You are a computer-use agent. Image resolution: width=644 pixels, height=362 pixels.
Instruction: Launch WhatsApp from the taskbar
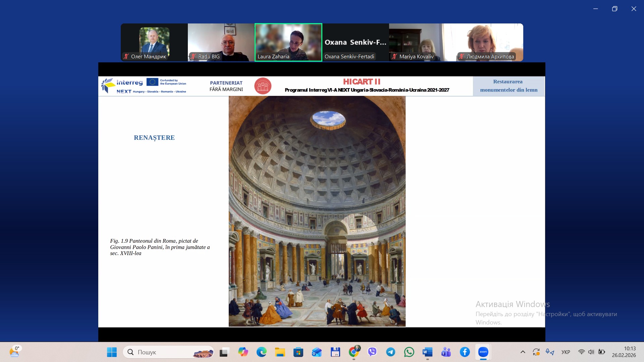point(409,352)
